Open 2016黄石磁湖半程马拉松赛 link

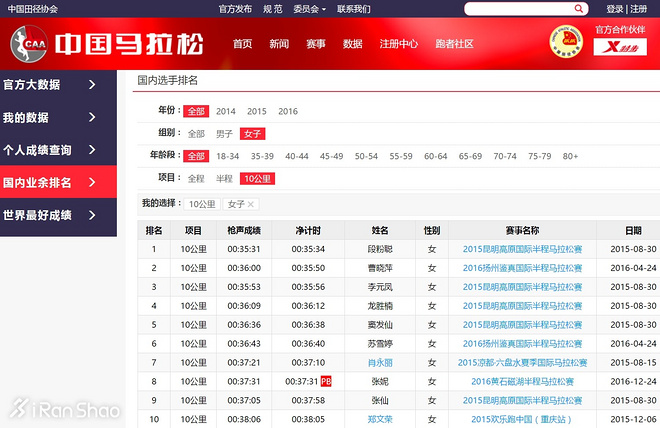pyautogui.click(x=522, y=381)
